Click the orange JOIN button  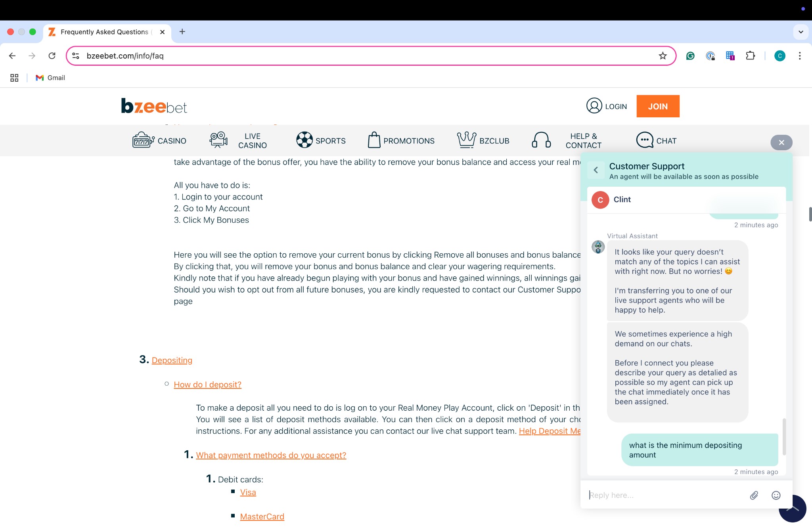[x=658, y=106]
